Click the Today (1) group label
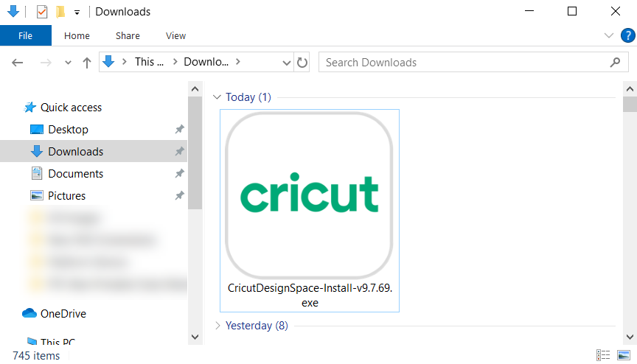This screenshot has height=364, width=637. [248, 97]
